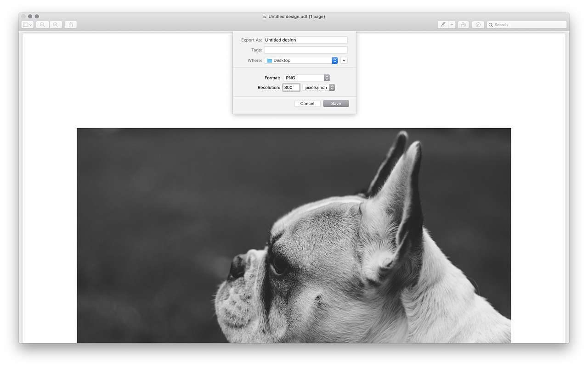Click the share toolbar icon

tap(71, 25)
